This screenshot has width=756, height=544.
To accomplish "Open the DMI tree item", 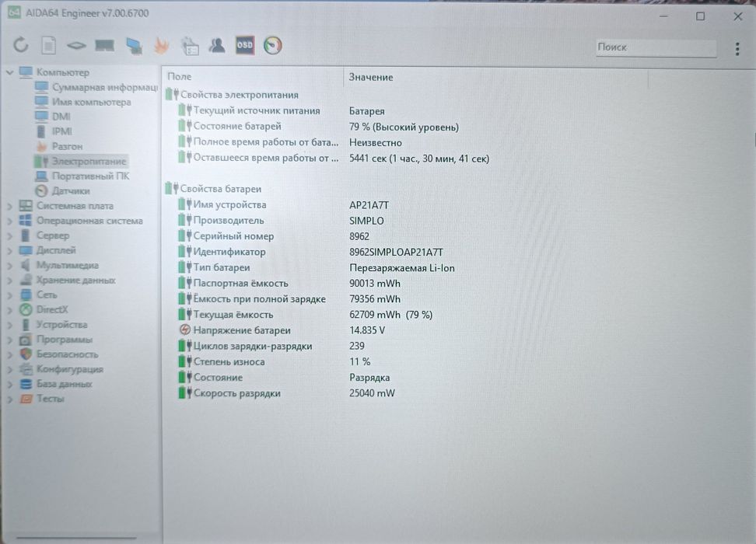I will pyautogui.click(x=53, y=117).
